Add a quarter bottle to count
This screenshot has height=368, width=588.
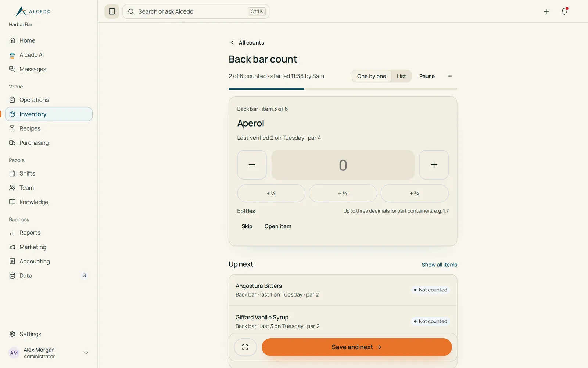coord(271,194)
